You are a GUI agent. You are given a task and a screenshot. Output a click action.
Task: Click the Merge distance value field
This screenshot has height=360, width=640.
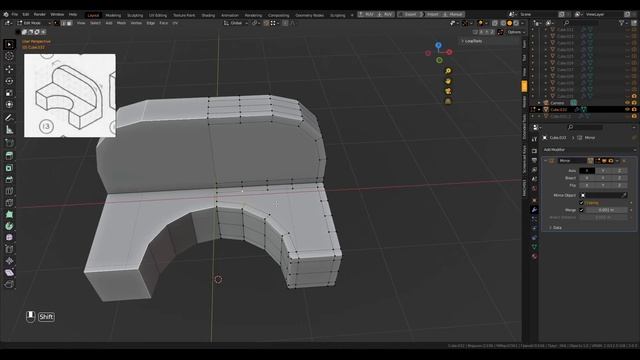point(606,210)
